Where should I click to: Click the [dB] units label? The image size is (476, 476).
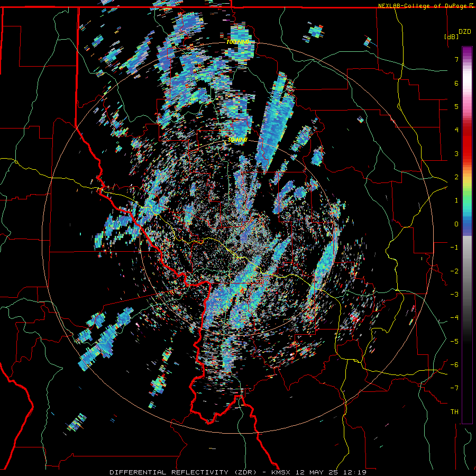point(451,36)
